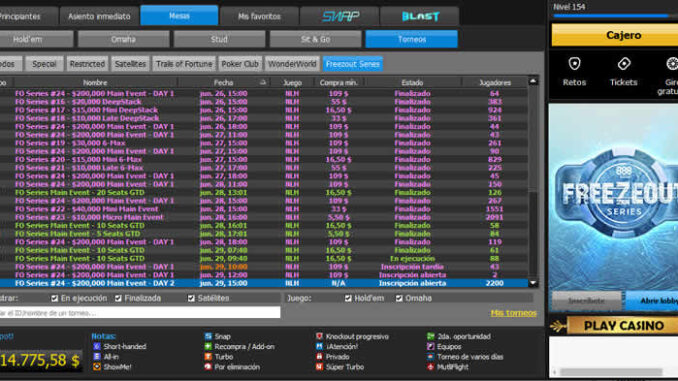This screenshot has height=381, width=678.
Task: Filter by Poker Club tournaments
Action: point(240,64)
